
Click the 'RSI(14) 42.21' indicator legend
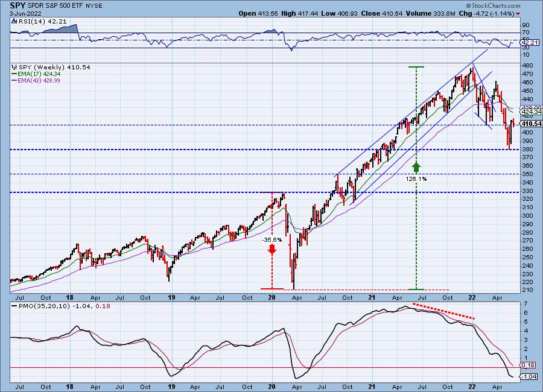tap(43, 21)
